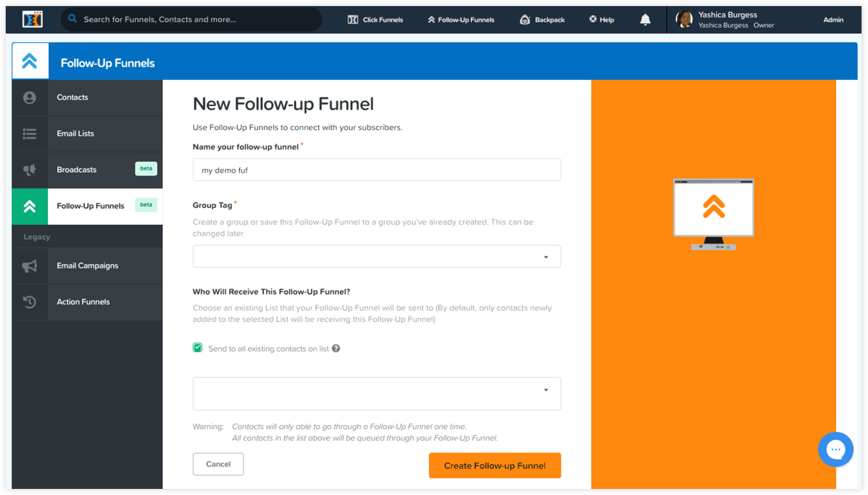Open the recipient list dropdown
This screenshot has height=495, width=868.
point(377,393)
